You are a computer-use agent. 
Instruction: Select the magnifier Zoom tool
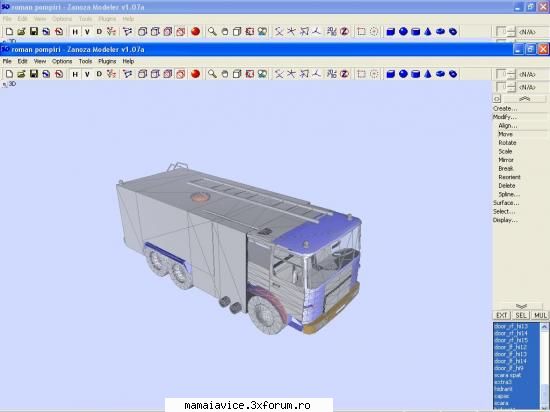pyautogui.click(x=212, y=74)
